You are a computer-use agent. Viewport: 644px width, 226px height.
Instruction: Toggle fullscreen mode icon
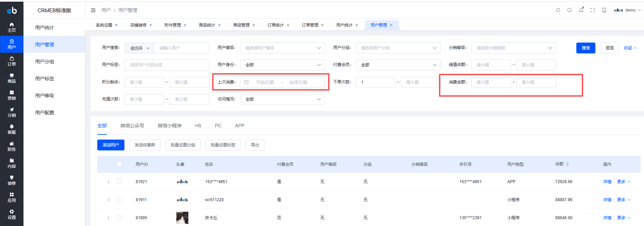click(x=593, y=10)
